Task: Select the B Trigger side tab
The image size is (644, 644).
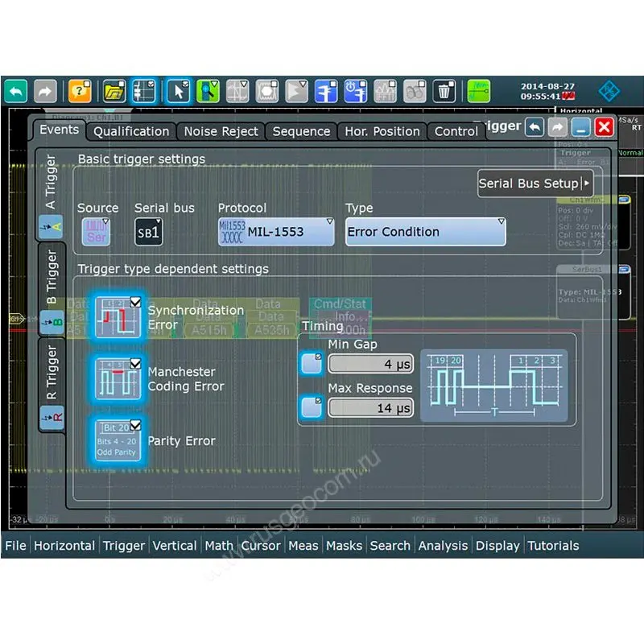Action: coord(52,290)
